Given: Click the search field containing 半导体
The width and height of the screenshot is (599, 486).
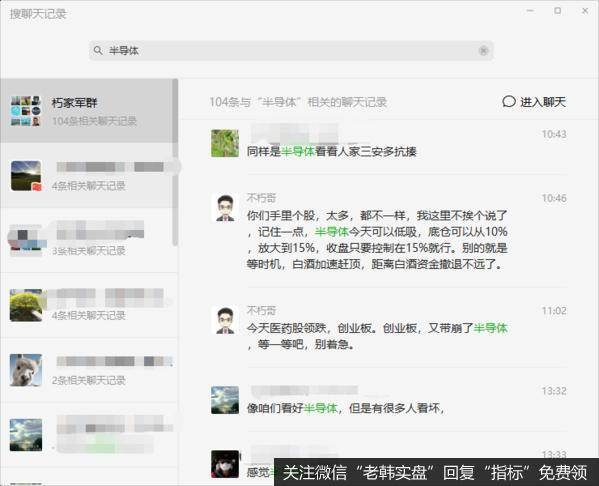Looking at the screenshot, I should tap(291, 50).
